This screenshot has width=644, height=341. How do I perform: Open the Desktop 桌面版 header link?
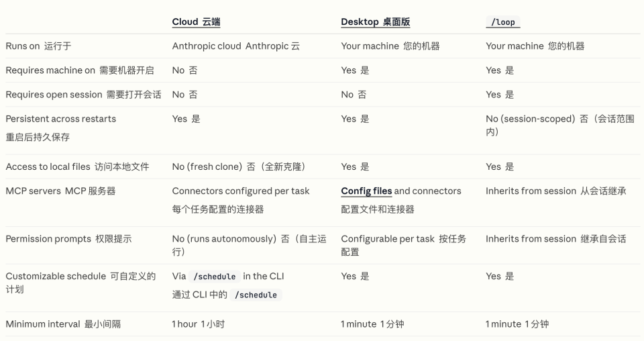pos(375,22)
